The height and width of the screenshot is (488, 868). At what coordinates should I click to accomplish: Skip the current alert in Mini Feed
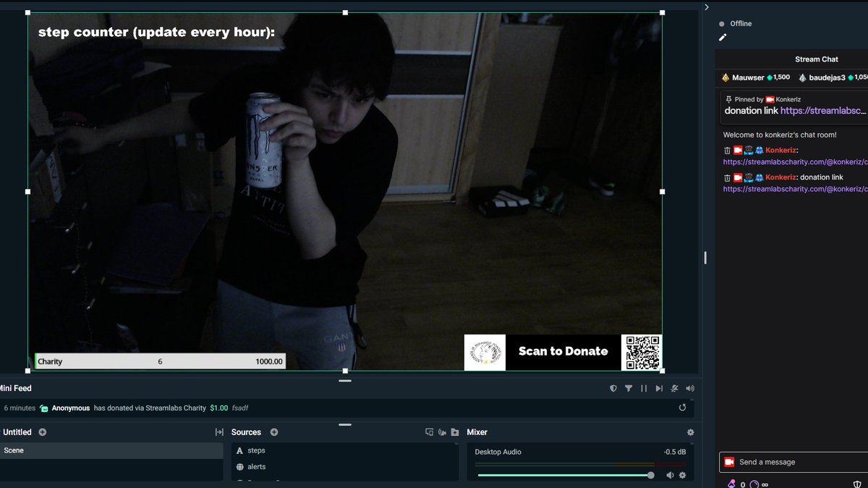tap(659, 389)
